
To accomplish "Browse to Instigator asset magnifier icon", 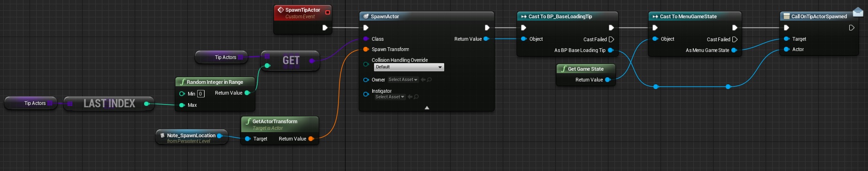I will (416, 97).
